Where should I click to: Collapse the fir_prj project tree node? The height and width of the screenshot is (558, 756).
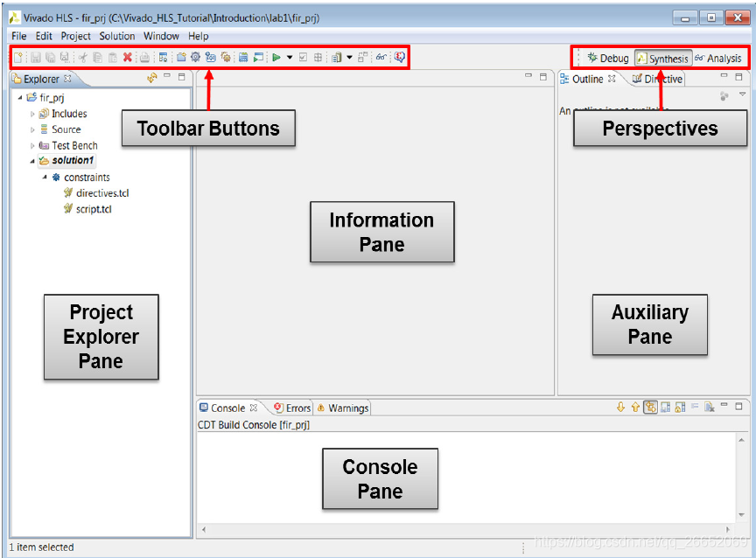coord(20,98)
